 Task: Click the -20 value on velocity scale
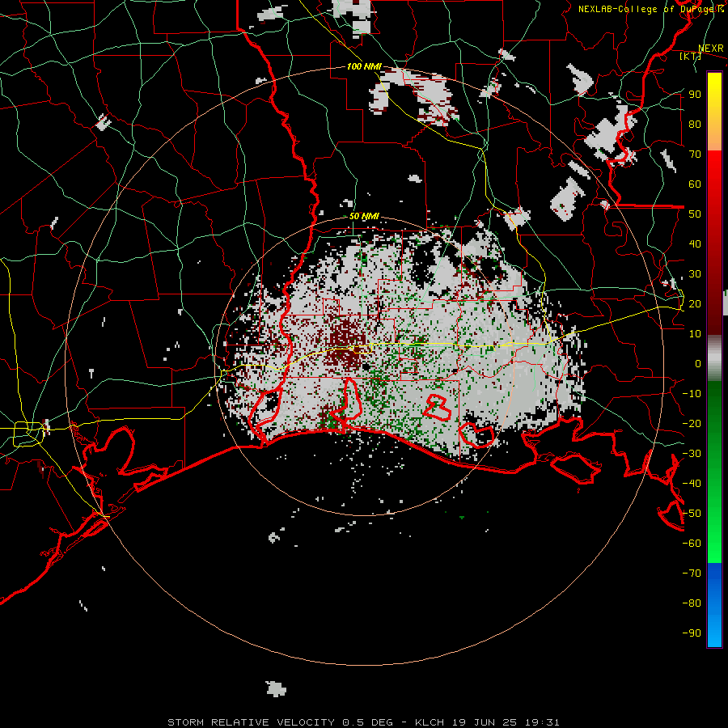[x=692, y=423]
